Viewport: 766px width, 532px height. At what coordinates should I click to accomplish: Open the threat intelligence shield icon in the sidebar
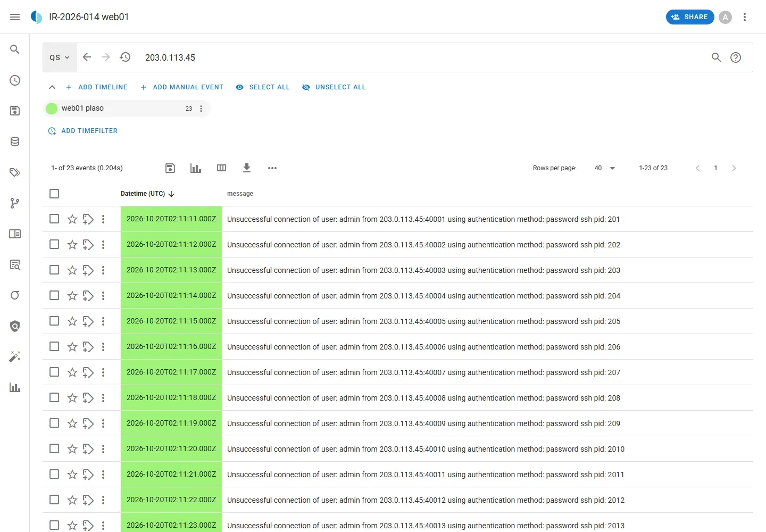(15, 326)
